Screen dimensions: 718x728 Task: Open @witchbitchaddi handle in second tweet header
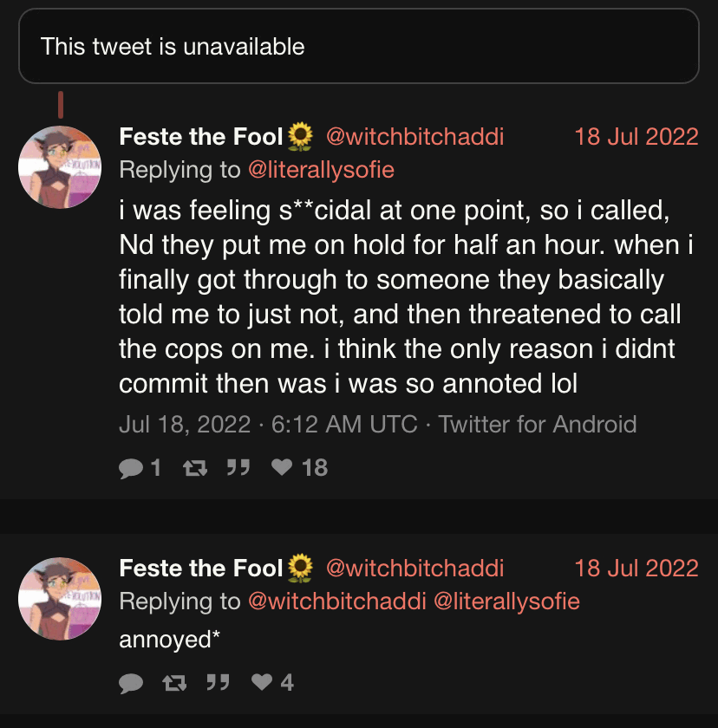click(414, 569)
